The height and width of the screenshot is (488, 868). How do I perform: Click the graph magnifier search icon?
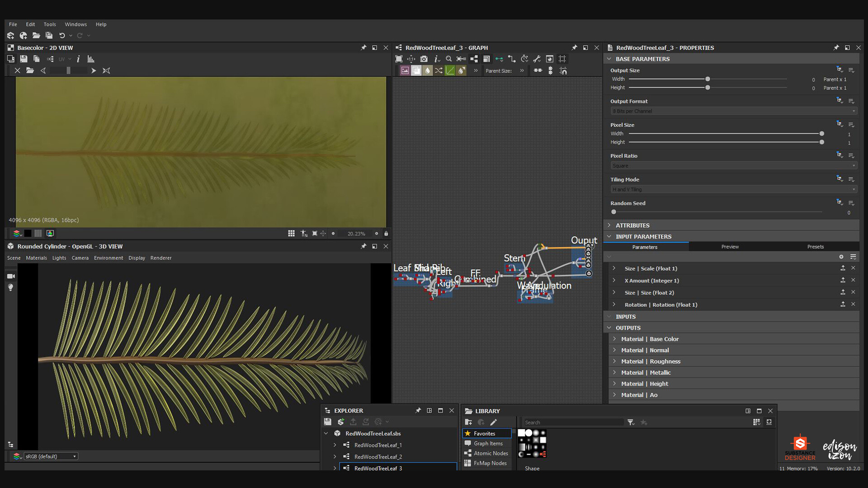448,59
